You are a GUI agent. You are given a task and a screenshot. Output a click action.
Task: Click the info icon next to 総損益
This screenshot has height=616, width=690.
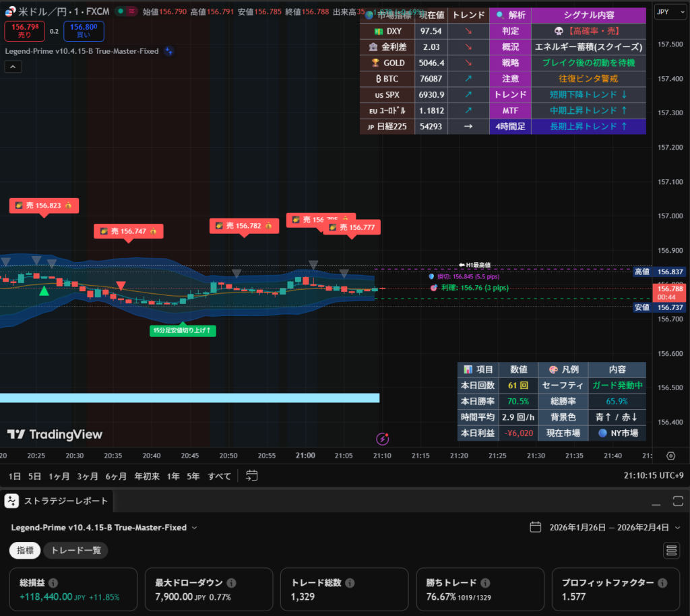pos(53,583)
